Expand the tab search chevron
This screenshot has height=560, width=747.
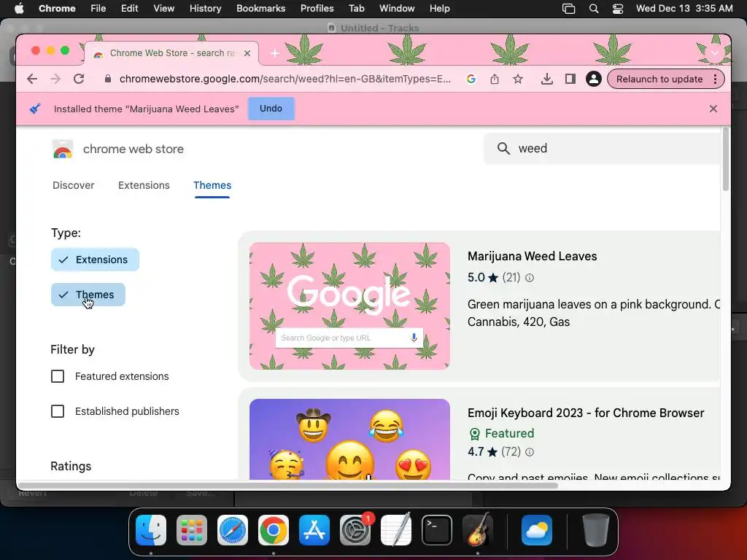(x=715, y=52)
